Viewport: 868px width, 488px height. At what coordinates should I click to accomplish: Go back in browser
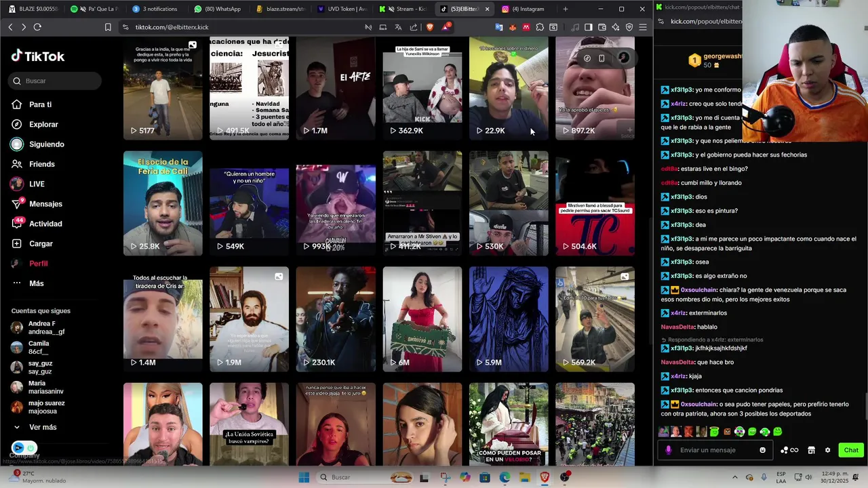point(10,27)
